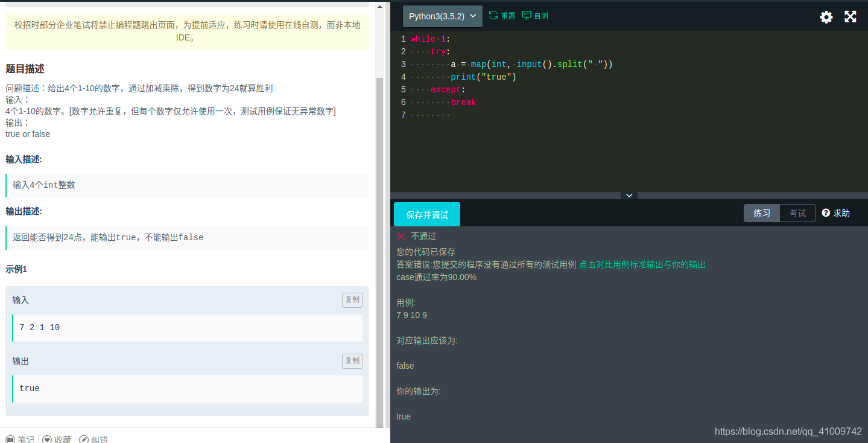Open the Python3(3.5.2) language dropdown
Image resolution: width=868 pixels, height=443 pixels.
point(443,16)
